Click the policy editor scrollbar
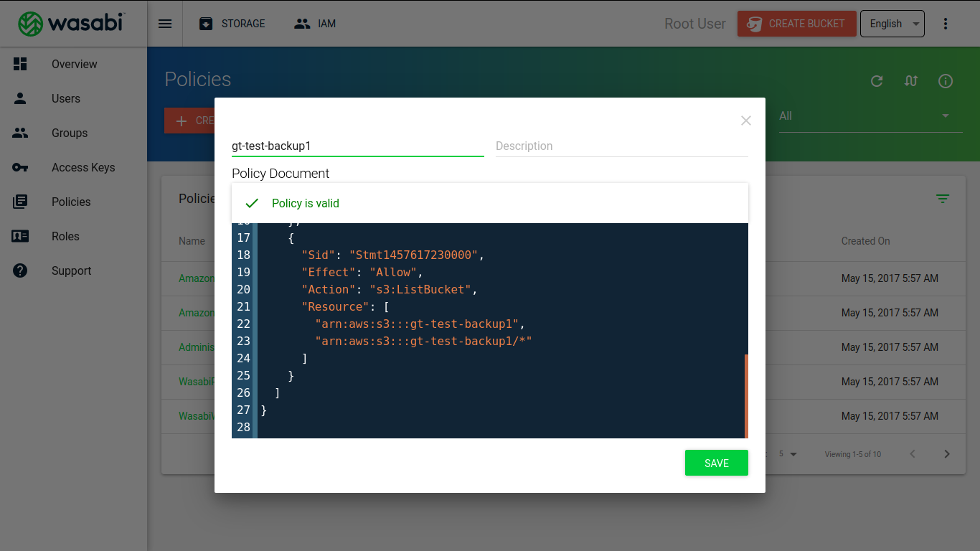Image resolution: width=980 pixels, height=551 pixels. (746, 396)
